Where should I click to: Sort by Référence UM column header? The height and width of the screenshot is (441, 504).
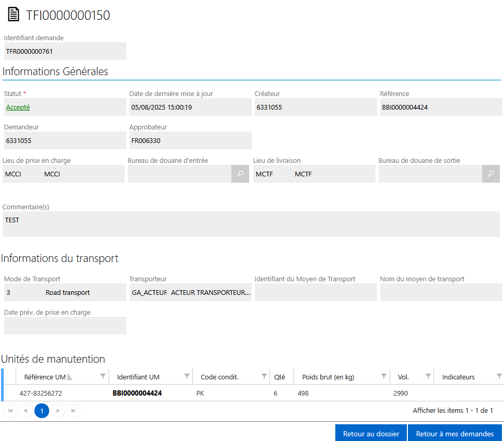click(45, 377)
